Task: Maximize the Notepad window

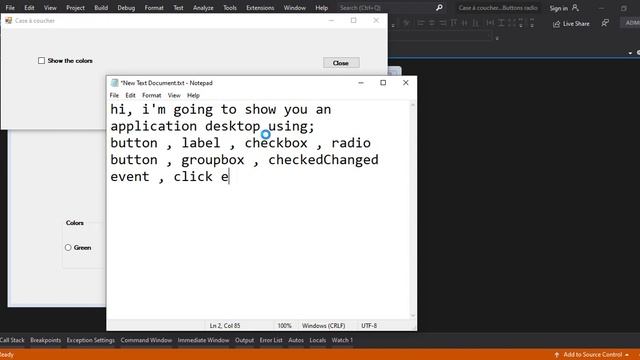Action: [x=383, y=82]
